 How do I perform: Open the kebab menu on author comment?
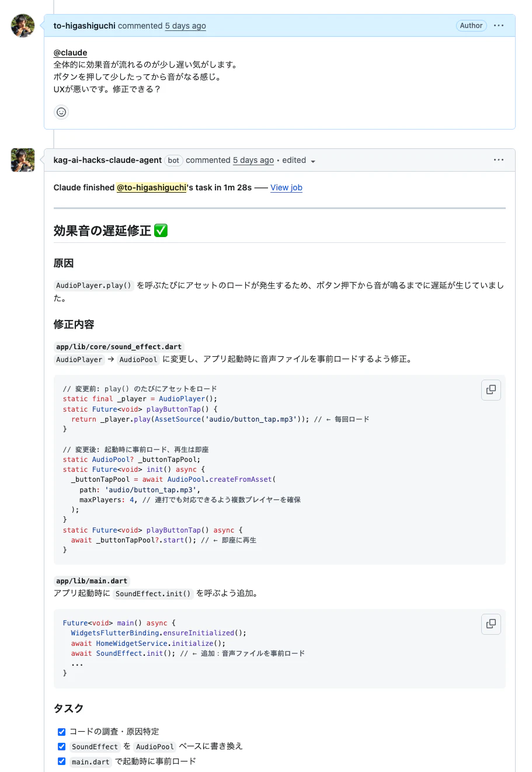click(x=499, y=25)
